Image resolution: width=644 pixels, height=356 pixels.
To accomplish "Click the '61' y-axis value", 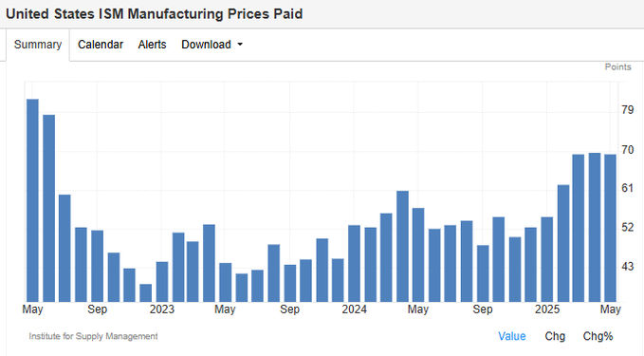I will pyautogui.click(x=628, y=188).
